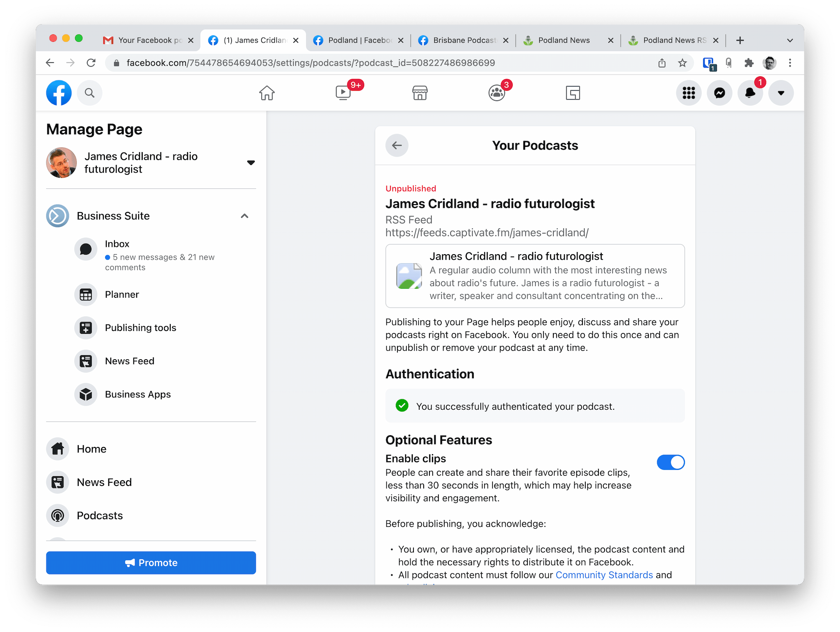Click the podcast RSS feed URL field
This screenshot has width=840, height=632.
click(487, 233)
